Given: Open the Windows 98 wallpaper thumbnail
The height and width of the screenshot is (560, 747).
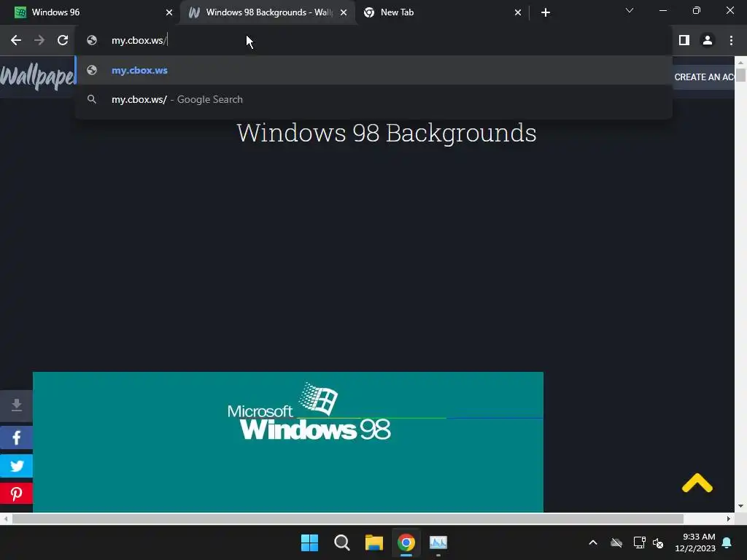Looking at the screenshot, I should point(287,442).
